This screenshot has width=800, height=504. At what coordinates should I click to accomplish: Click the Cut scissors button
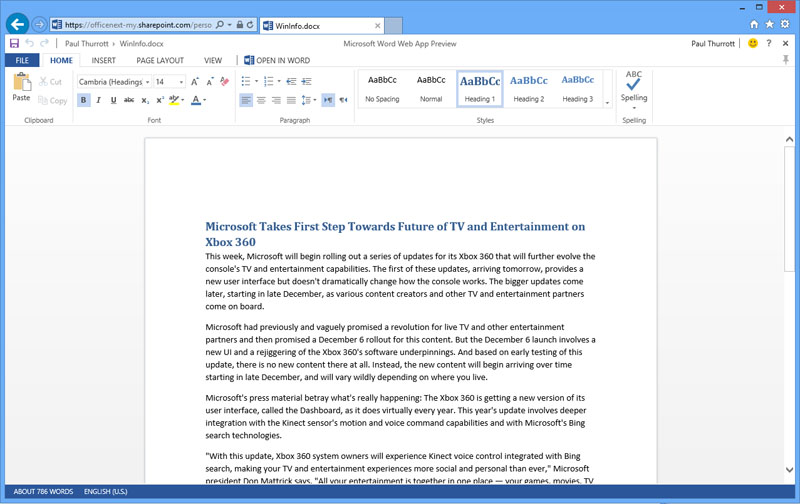pos(50,82)
